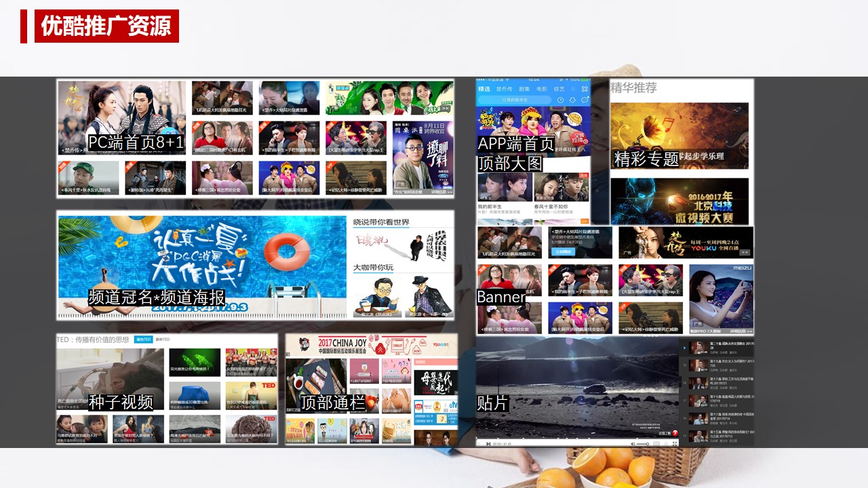This screenshot has height=488, width=868.
Task: Open episode 第十五集 in the playlist
Action: click(717, 436)
